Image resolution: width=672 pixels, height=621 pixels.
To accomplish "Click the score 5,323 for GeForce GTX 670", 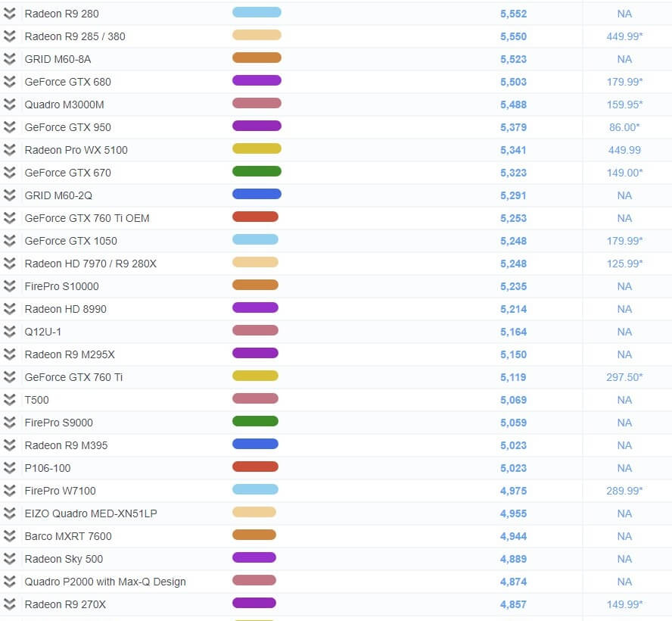I will pos(513,173).
